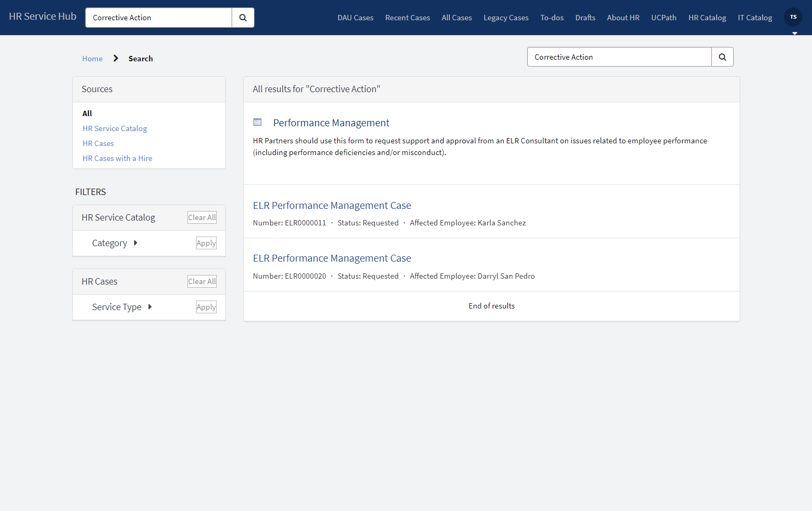
Task: Click the 'All results for "Corrective Action"' heading
Action: coord(316,89)
